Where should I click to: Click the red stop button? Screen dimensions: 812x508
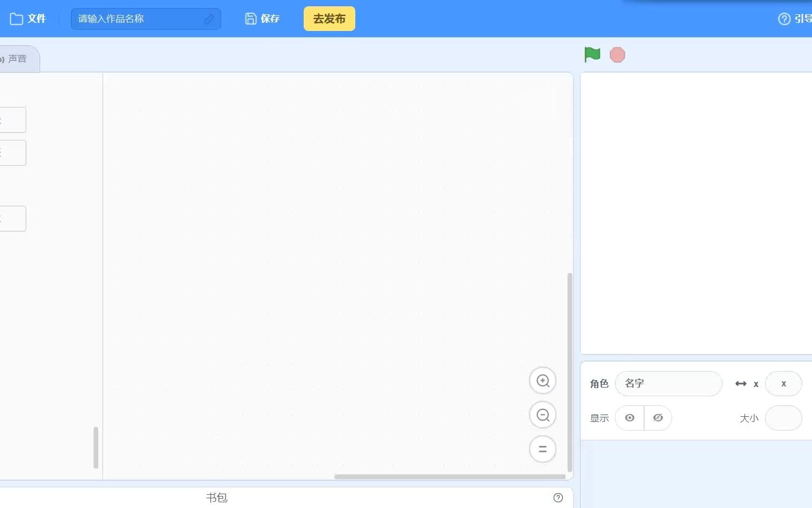click(x=617, y=55)
